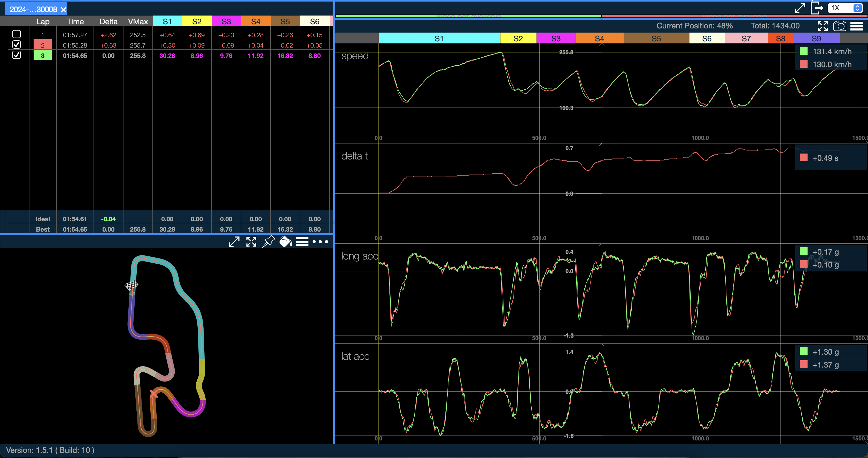Click the Delta column header
This screenshot has height=458, width=868.
[109, 21]
